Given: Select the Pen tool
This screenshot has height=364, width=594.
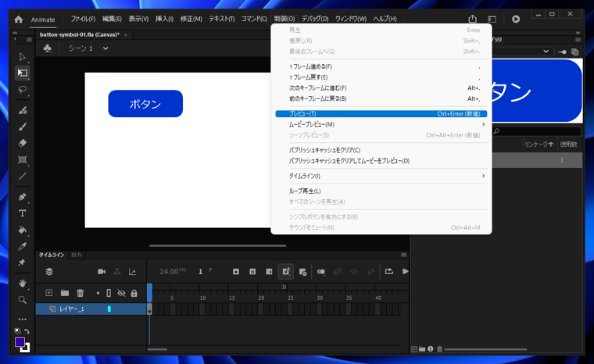Looking at the screenshot, I should pos(23,197).
